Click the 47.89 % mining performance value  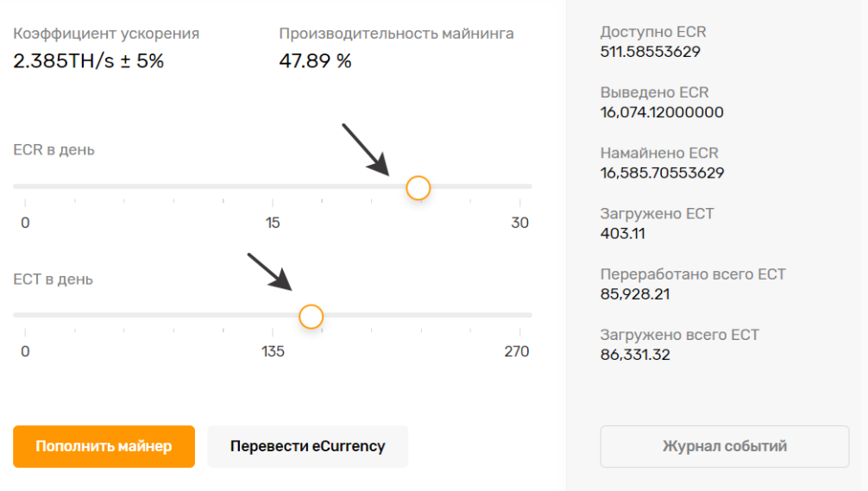[x=315, y=61]
